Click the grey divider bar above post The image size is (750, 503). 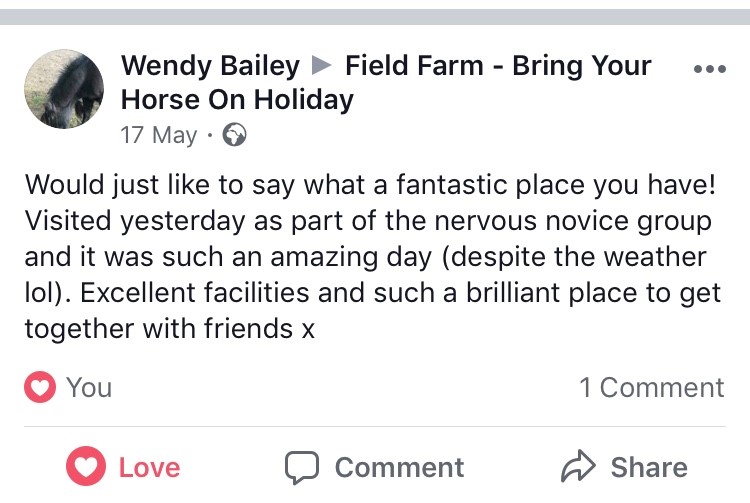[x=375, y=17]
